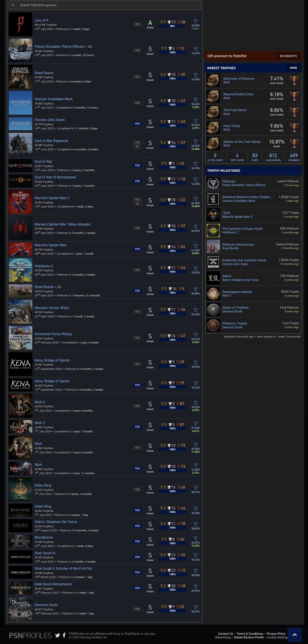Click The Final Stand trophy icon
Viewport: 308px width, 644px height.
(x=213, y=112)
